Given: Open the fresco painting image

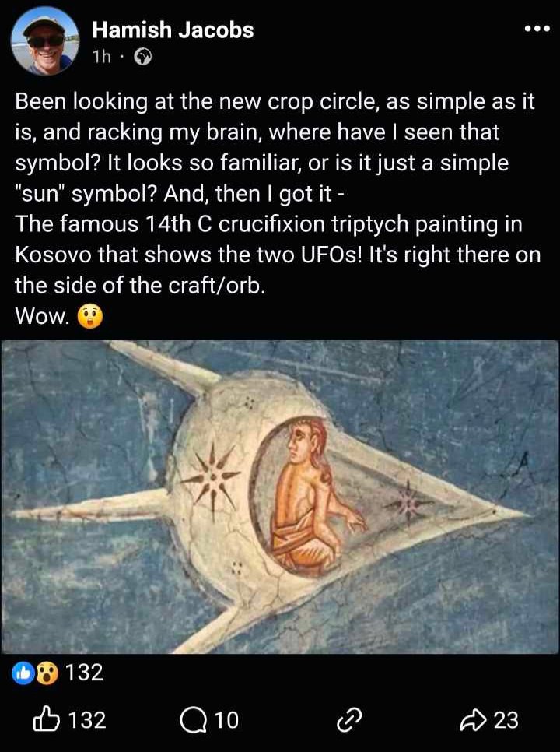Looking at the screenshot, I should [x=280, y=497].
